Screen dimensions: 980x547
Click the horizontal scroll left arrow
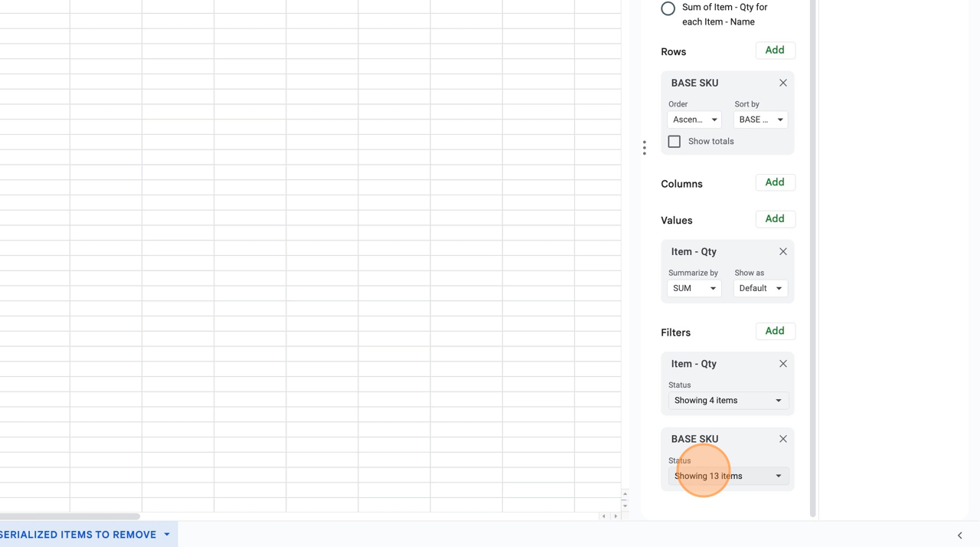pyautogui.click(x=604, y=516)
